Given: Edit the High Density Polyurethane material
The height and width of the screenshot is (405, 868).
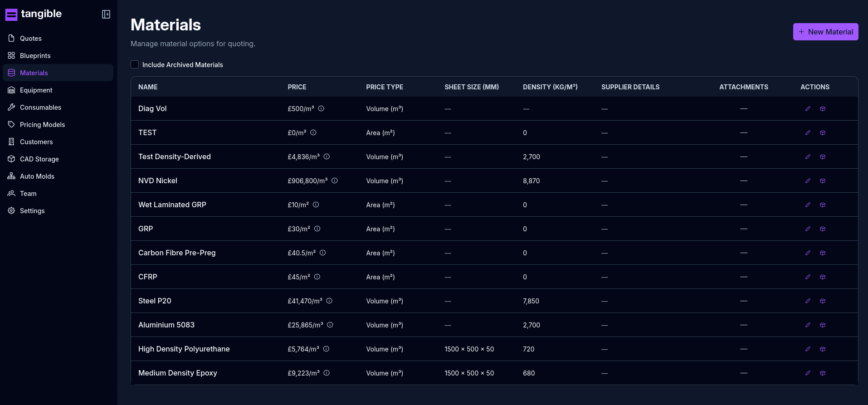Looking at the screenshot, I should [x=808, y=349].
